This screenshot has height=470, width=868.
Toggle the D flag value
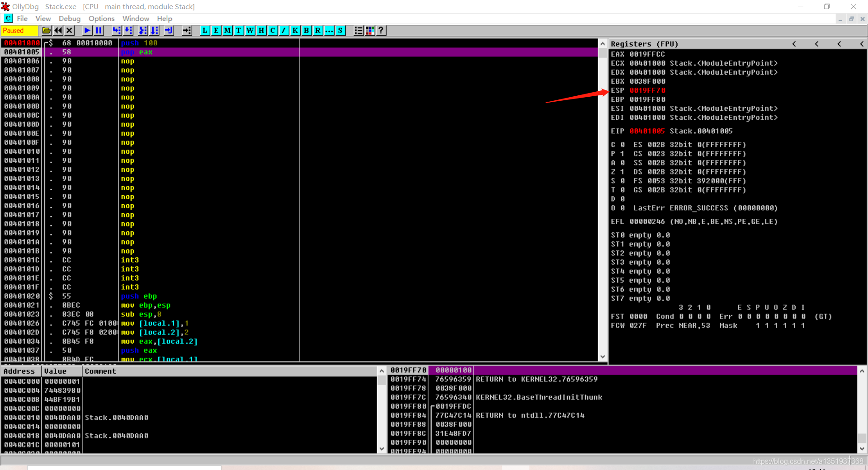623,199
